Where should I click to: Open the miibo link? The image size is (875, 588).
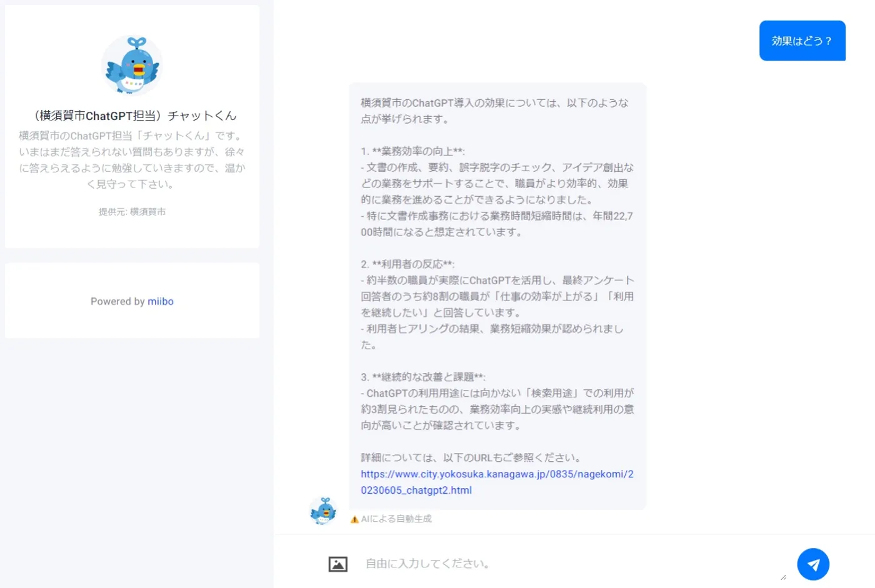pos(161,301)
